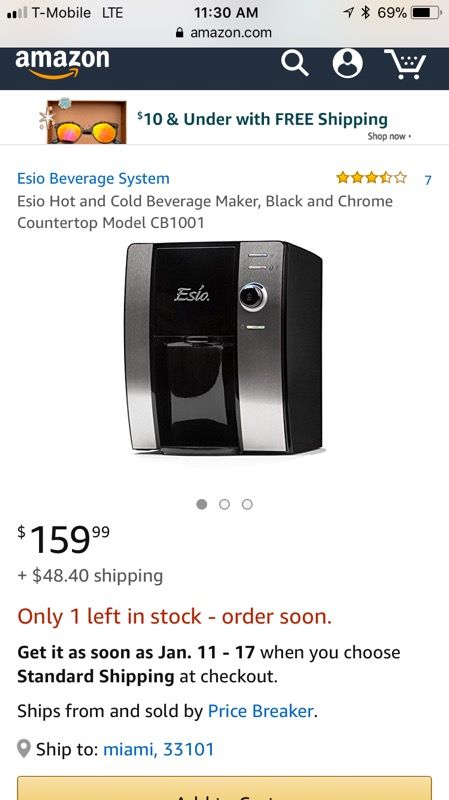Open the shopping cart icon

(405, 64)
